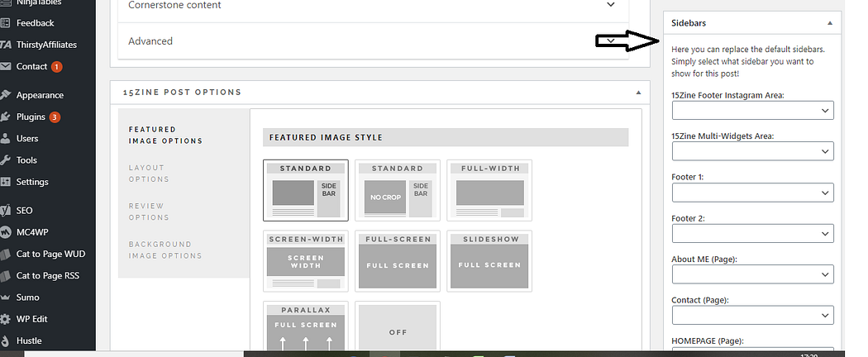
Task: Select Review Options tab
Action: [149, 212]
